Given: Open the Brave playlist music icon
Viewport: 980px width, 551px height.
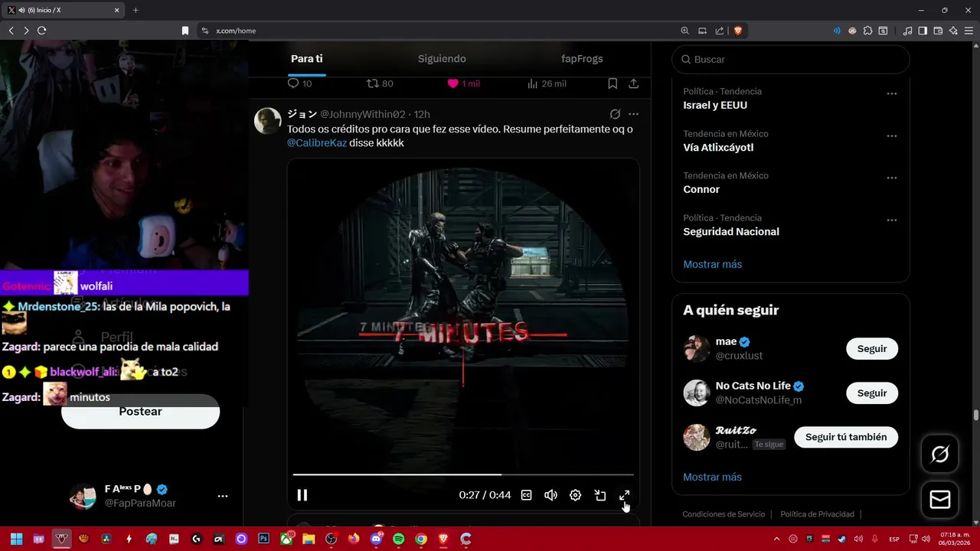Looking at the screenshot, I should coord(907,31).
